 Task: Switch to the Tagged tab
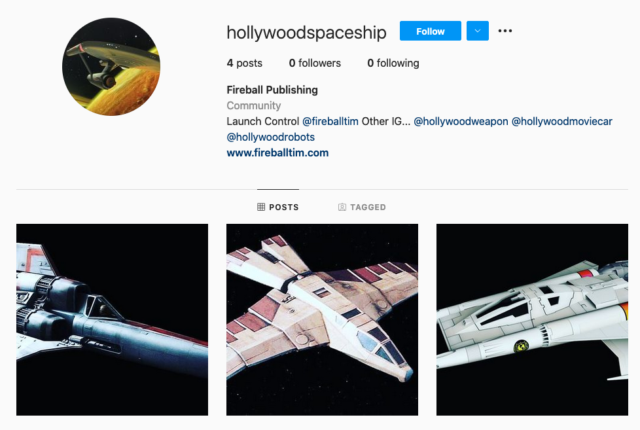pyautogui.click(x=362, y=207)
